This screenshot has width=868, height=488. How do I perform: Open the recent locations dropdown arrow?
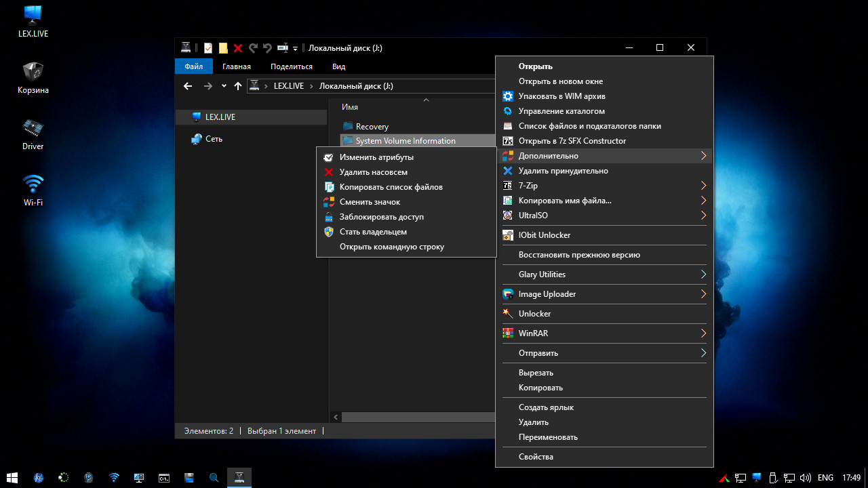(x=224, y=86)
